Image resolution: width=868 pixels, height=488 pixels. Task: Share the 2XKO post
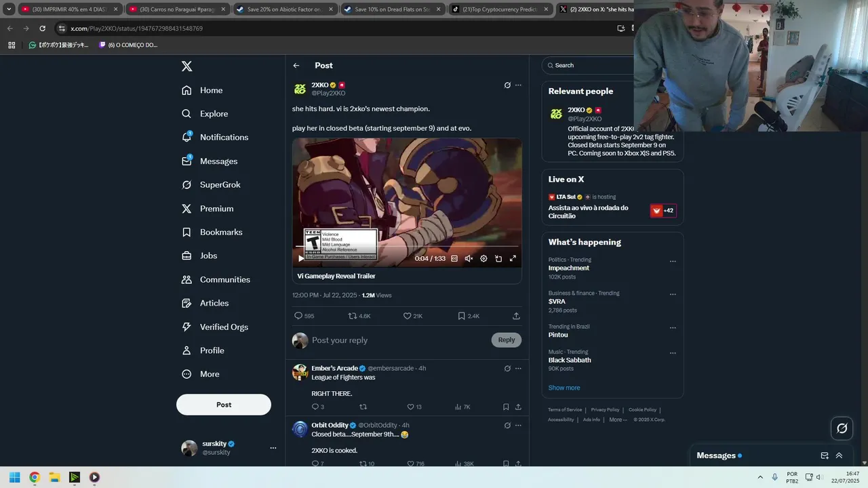pyautogui.click(x=516, y=316)
